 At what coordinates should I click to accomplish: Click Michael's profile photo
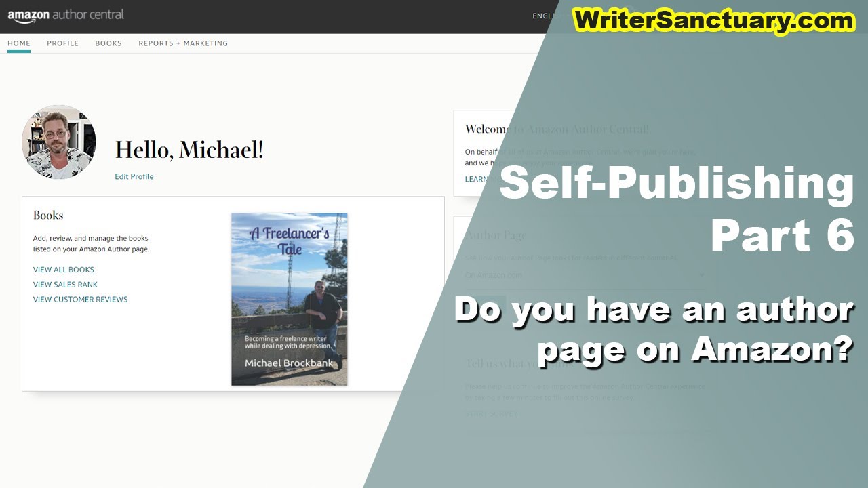[59, 142]
